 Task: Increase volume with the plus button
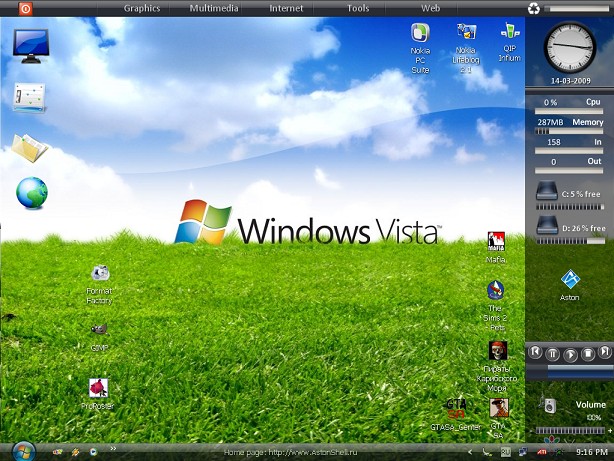coord(609,431)
